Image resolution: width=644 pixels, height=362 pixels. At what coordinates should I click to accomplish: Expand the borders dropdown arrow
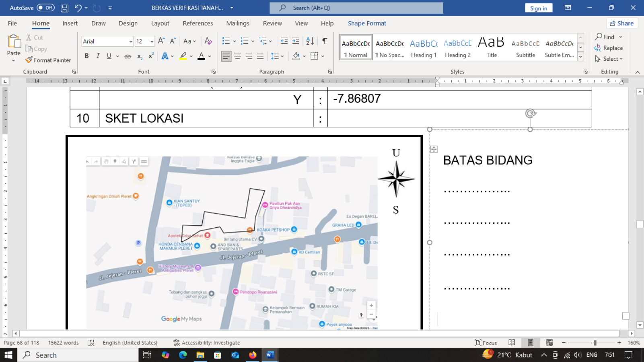(x=323, y=56)
